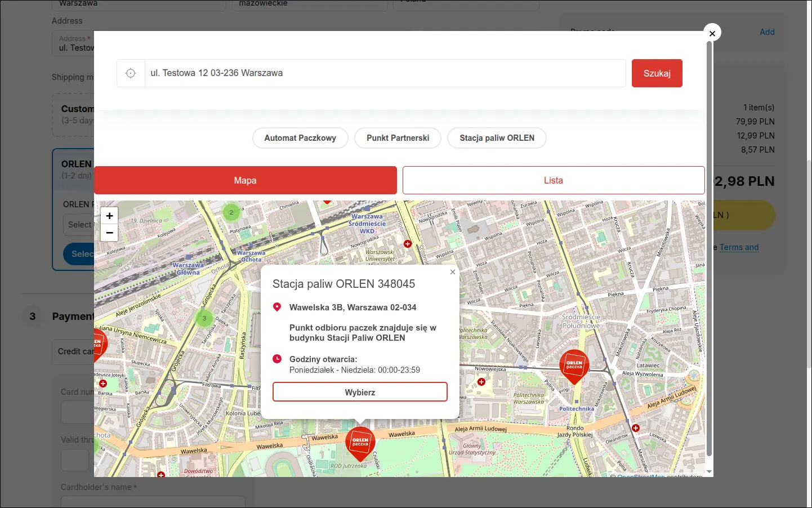Toggle Automat Paczkowy filter

300,138
